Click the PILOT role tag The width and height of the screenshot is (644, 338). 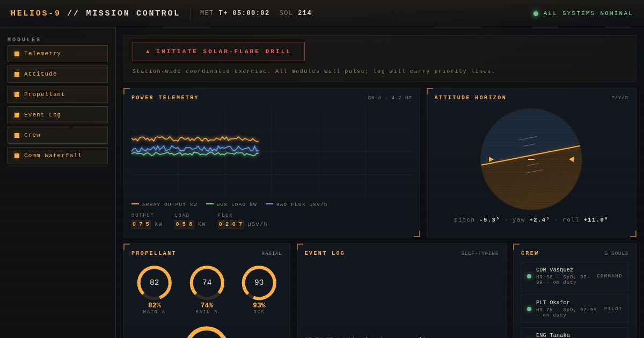[613, 309]
